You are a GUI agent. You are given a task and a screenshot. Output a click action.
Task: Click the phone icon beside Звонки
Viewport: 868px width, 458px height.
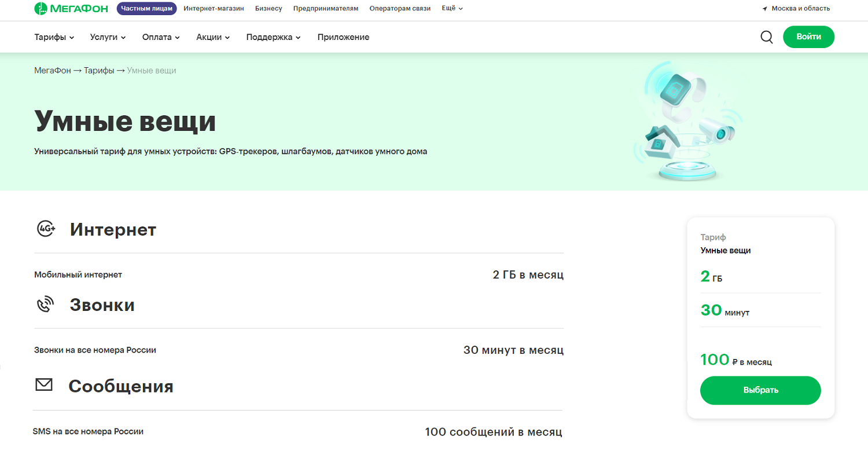click(45, 305)
